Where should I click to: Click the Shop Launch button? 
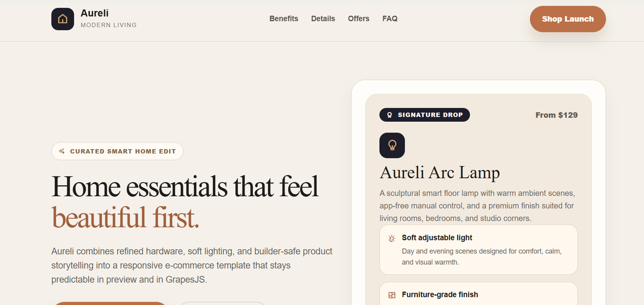point(568,18)
